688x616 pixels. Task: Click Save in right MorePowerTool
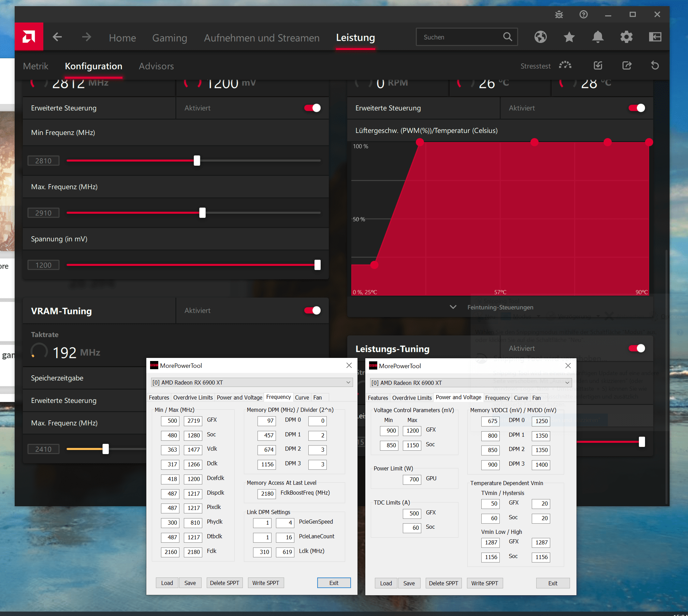[x=409, y=583]
